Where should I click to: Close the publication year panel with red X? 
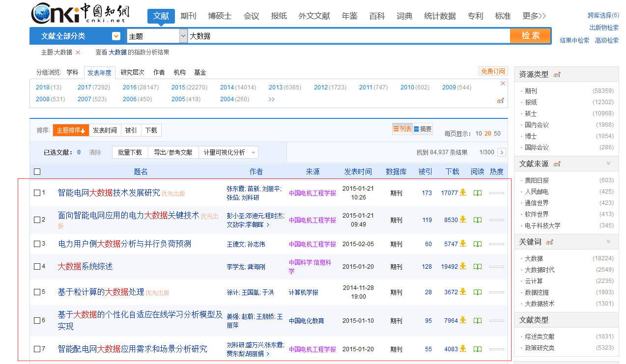pos(503,84)
